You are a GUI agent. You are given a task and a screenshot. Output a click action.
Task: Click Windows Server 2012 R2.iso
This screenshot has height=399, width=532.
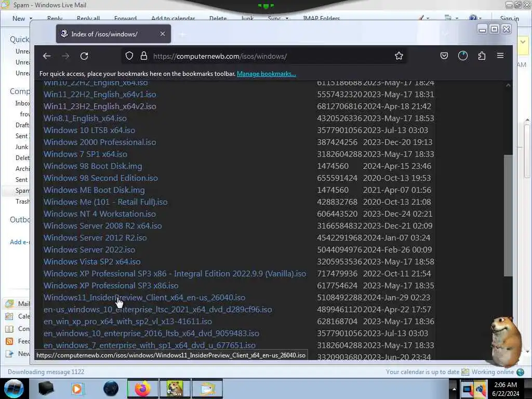tap(96, 238)
